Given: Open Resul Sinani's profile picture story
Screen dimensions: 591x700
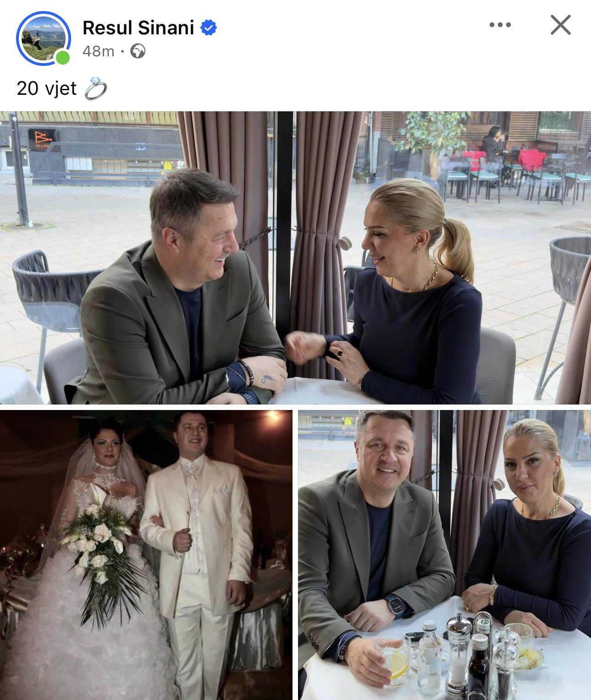Looking at the screenshot, I should (43, 38).
